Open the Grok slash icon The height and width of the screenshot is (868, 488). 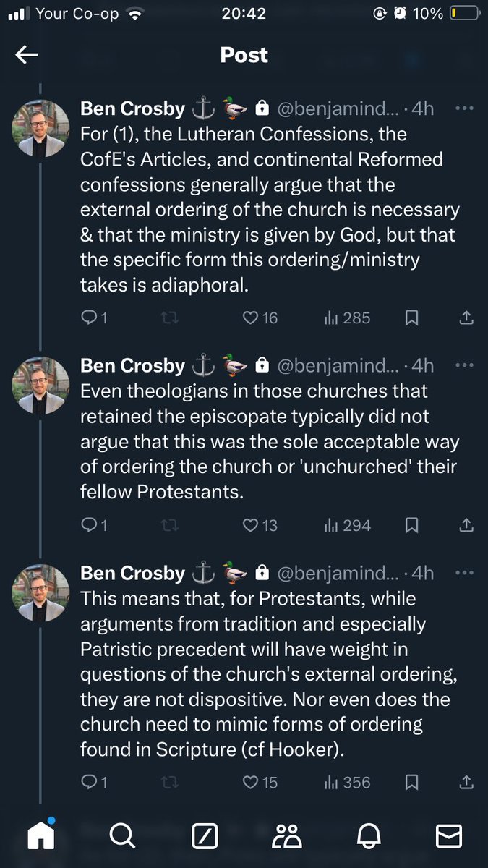coord(205,836)
